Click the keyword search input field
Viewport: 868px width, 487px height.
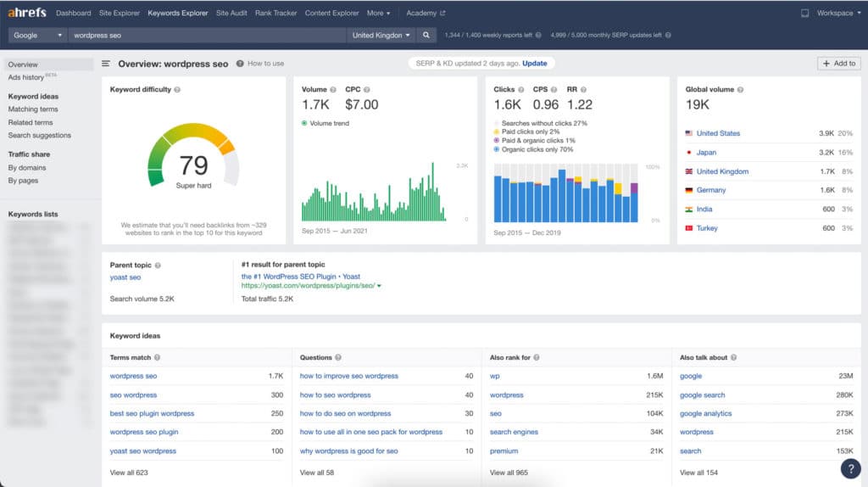[x=208, y=35]
